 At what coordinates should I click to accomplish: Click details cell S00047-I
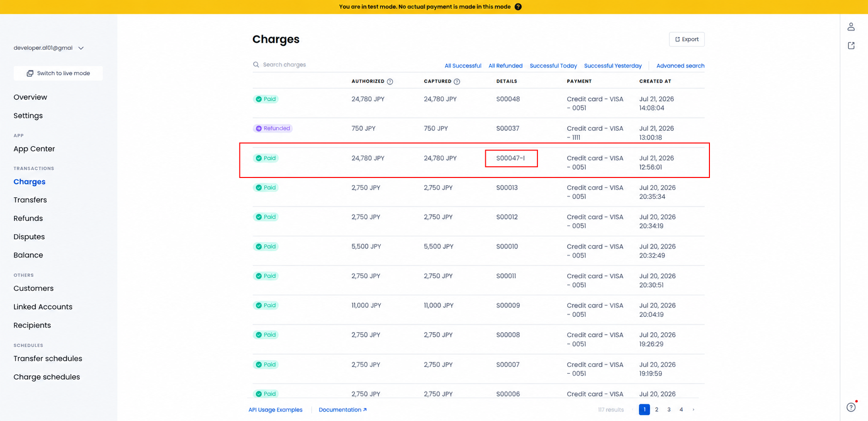tap(510, 158)
